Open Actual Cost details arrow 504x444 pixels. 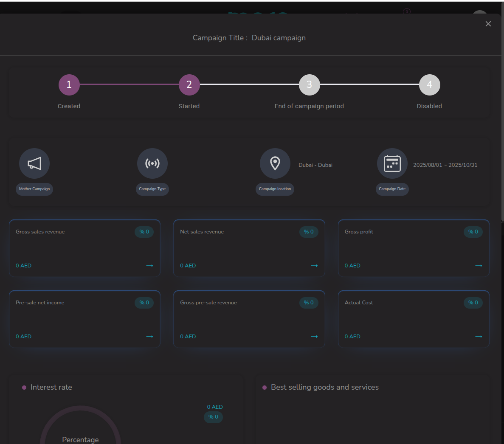pyautogui.click(x=479, y=337)
